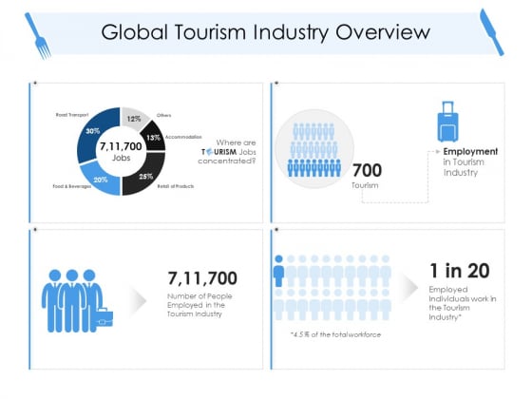Click the three businessmen with briefcase icon
The image size is (532, 399).
coord(77,301)
